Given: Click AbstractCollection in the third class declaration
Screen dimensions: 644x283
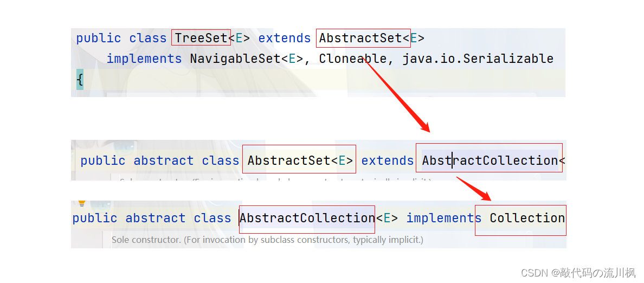Looking at the screenshot, I should pyautogui.click(x=307, y=218).
